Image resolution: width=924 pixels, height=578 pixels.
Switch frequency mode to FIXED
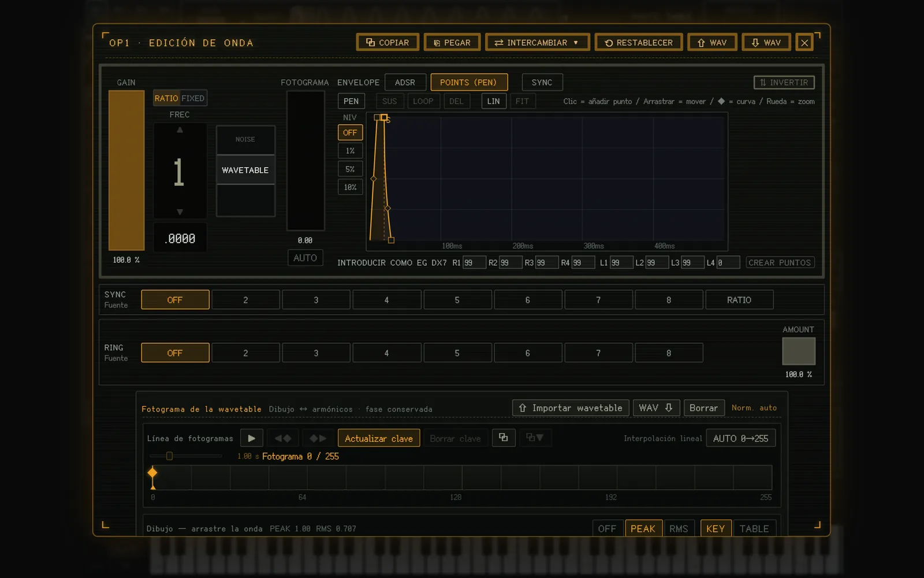click(193, 98)
